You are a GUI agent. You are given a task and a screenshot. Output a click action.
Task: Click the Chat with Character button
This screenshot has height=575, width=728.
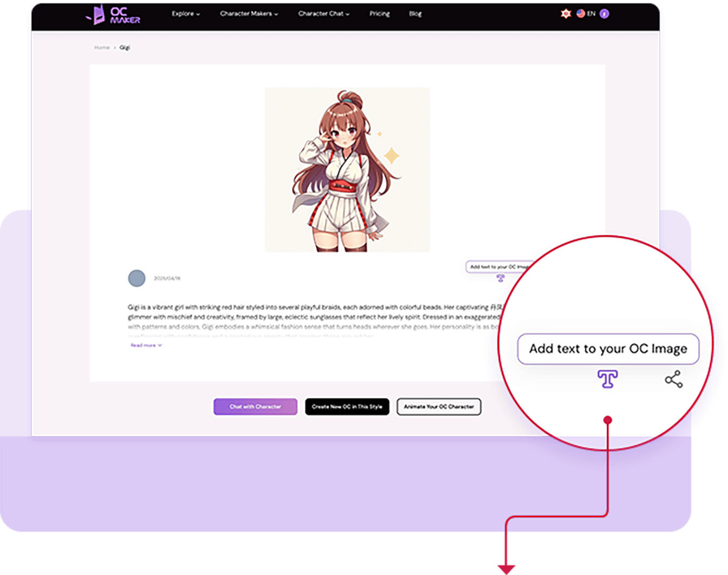[255, 407]
